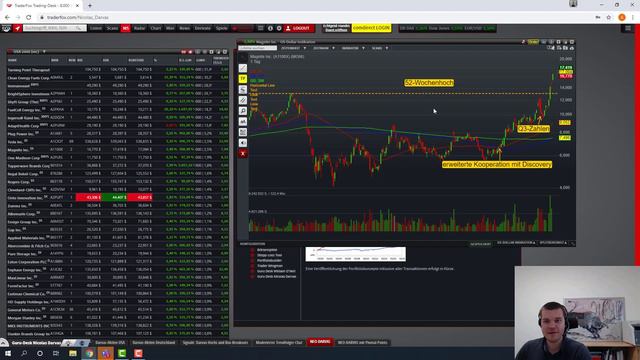Click the red X delete tool in chart sidebar
Viewport: 640px width, 360px height.
click(242, 153)
